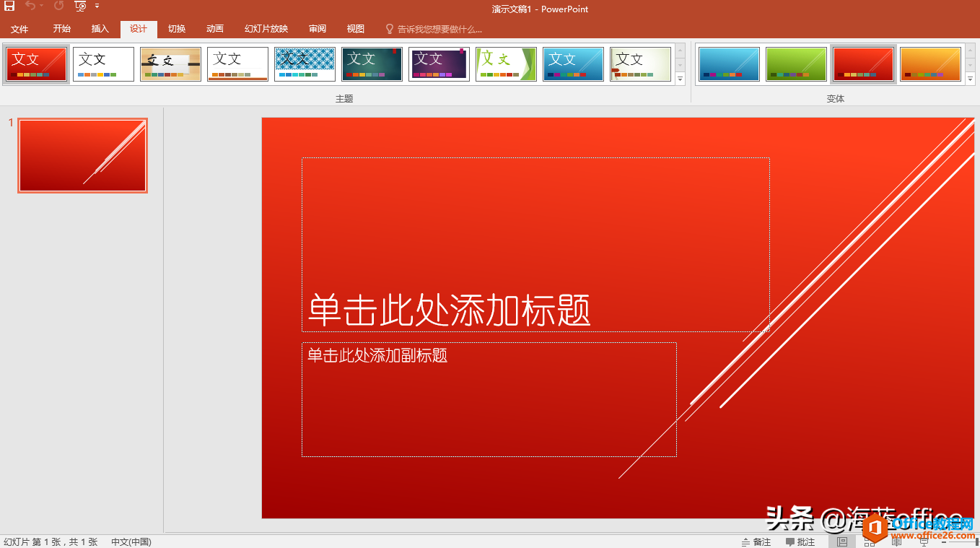Open the 文件 menu
This screenshot has height=548, width=980.
coord(19,29)
